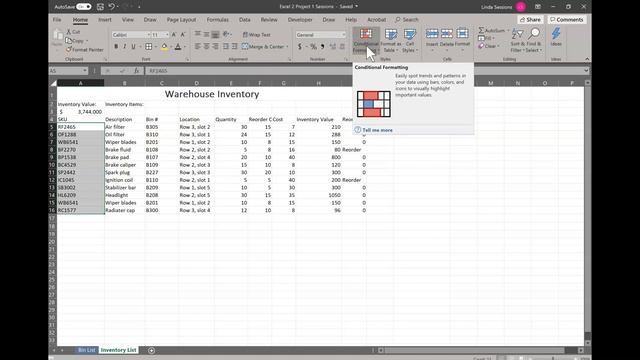Toggle middle vertical alignment
Screen dimensions: 640x360
[x=207, y=34]
